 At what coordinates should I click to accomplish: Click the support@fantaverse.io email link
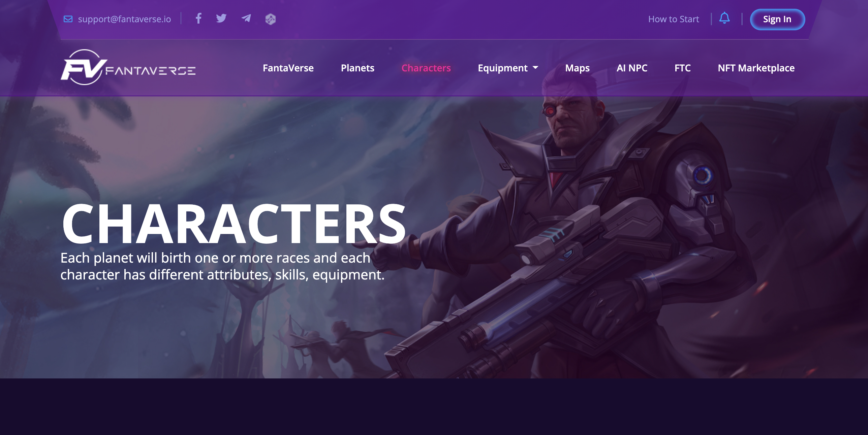tap(124, 19)
